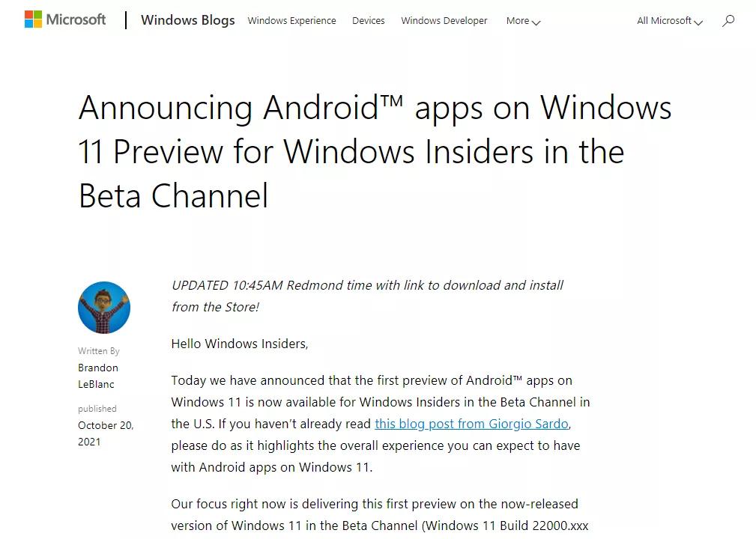Click the Hello Windows Insiders greeting

[x=240, y=344]
